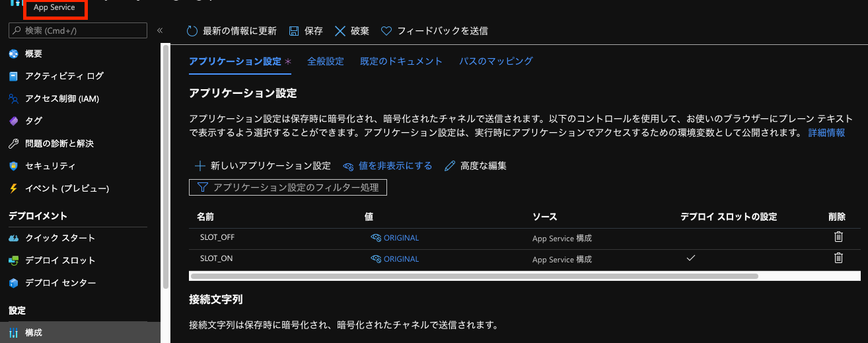Click the wrench icon for 問題の診断と解決
The width and height of the screenshot is (868, 343).
(13, 143)
